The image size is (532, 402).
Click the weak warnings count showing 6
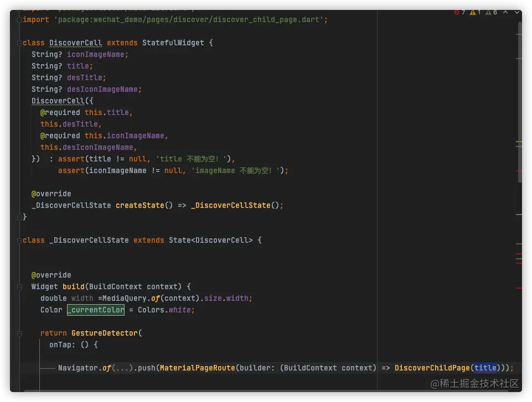491,12
